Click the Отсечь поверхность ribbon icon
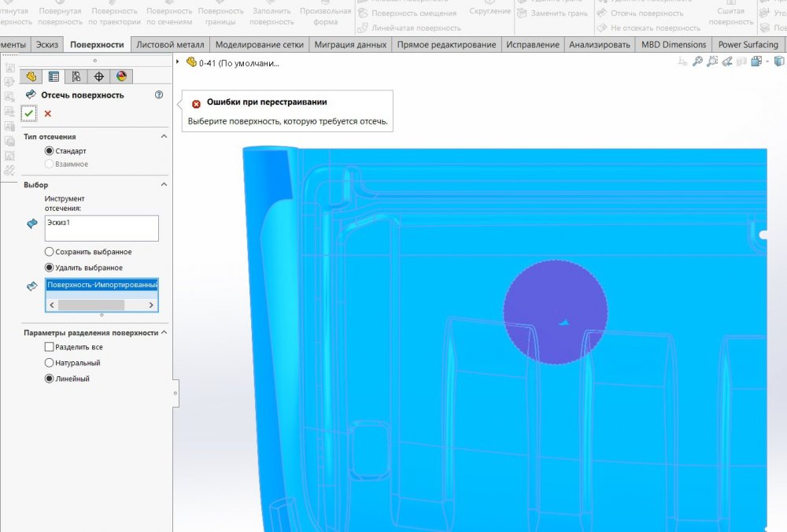This screenshot has height=532, width=787. click(x=602, y=13)
